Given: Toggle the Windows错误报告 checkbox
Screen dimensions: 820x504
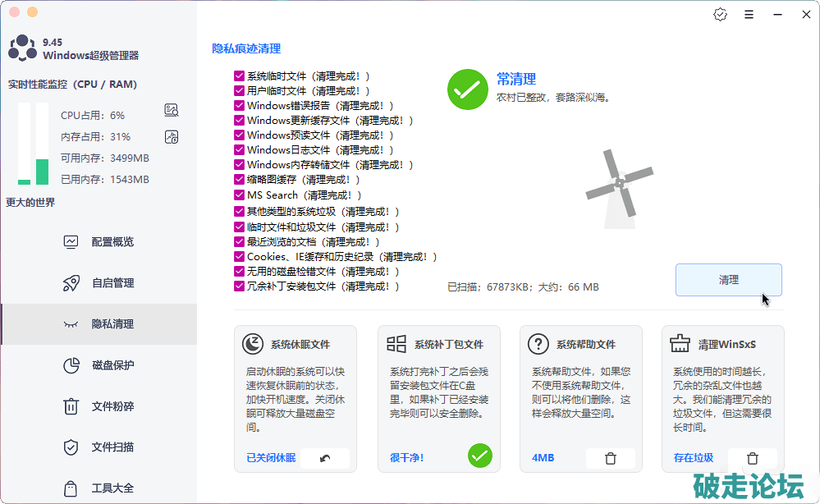Looking at the screenshot, I should pyautogui.click(x=239, y=106).
